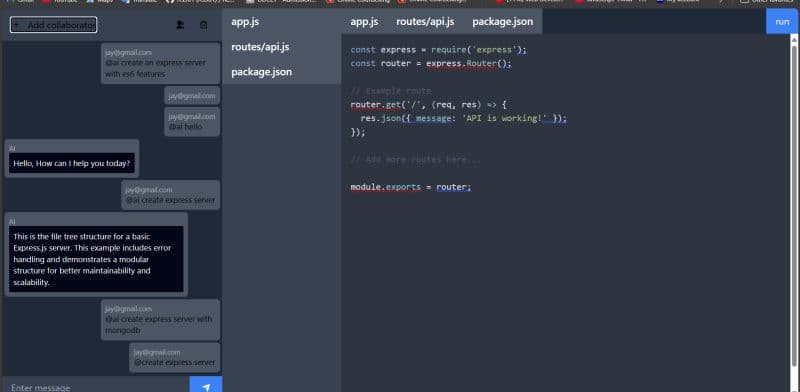Switch to the routes/api.js editor tab

click(x=426, y=21)
